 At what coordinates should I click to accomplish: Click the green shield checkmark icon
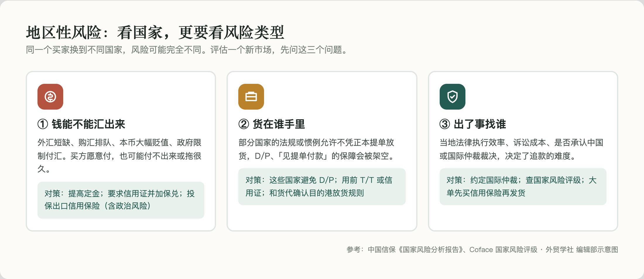pos(453,97)
